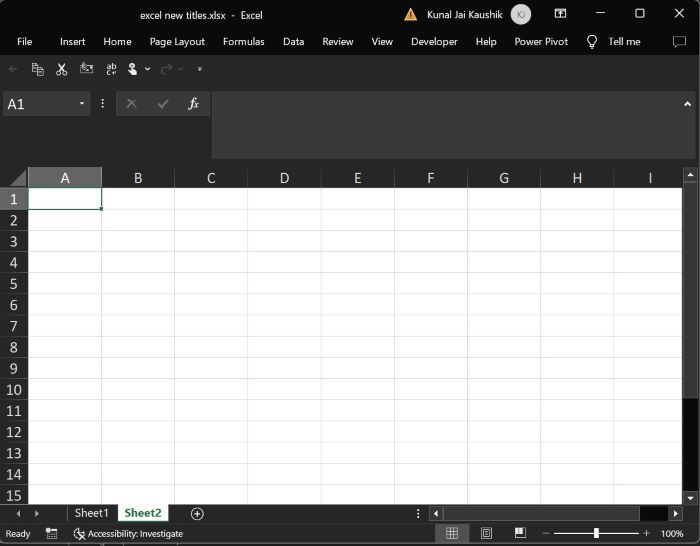Click zoom in plus button
The width and height of the screenshot is (700, 546).
[x=646, y=533]
